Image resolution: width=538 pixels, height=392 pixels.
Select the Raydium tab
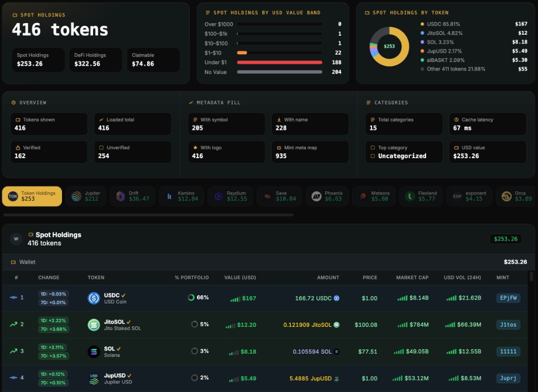230,197
